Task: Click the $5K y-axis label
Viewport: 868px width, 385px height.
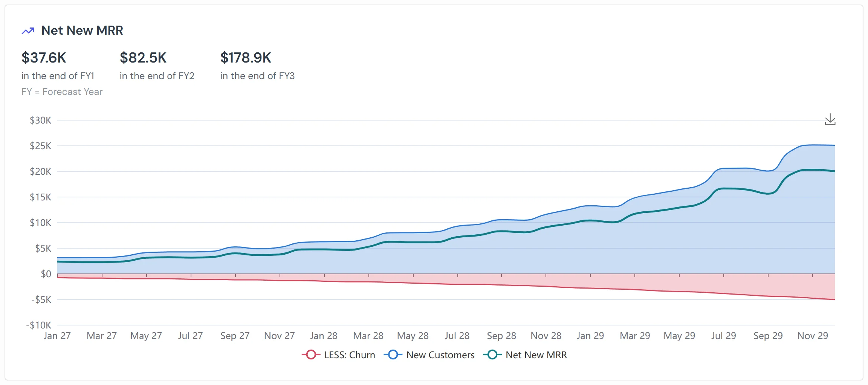Action: 43,248
